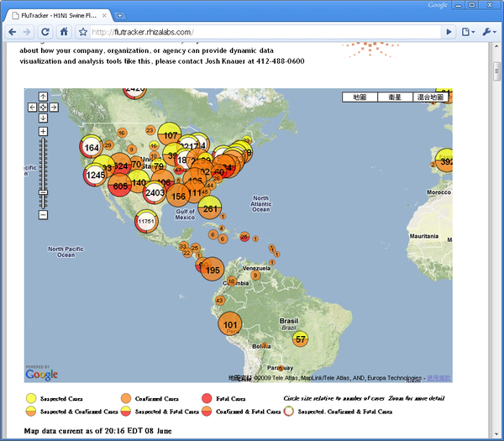Pan the map right with the arrow
The height and width of the screenshot is (441, 504).
(x=54, y=107)
